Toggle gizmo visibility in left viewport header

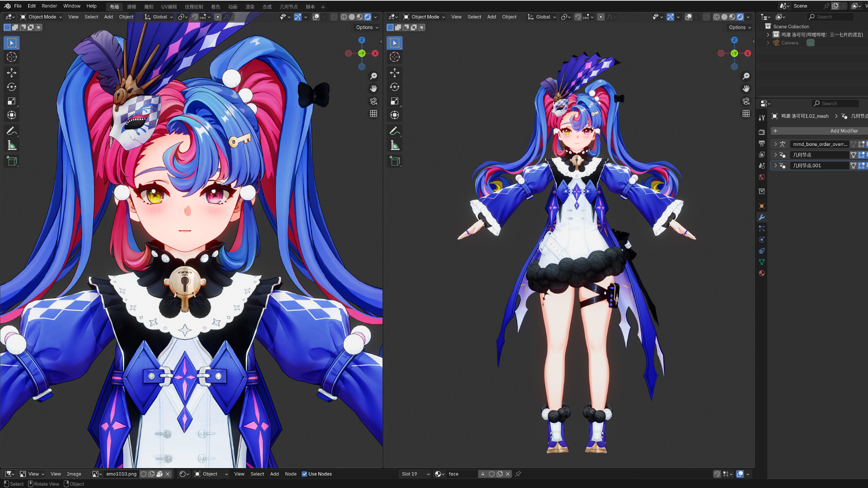[298, 17]
